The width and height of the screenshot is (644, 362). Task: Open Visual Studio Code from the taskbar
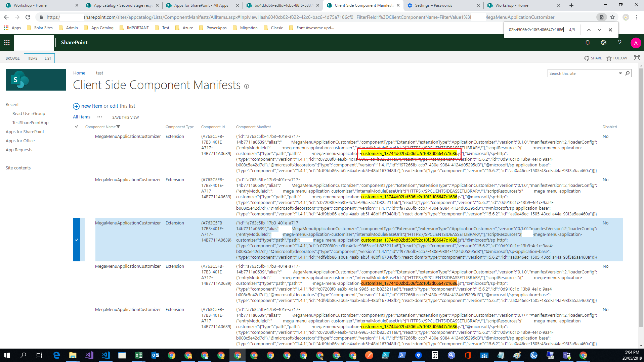[x=106, y=355]
